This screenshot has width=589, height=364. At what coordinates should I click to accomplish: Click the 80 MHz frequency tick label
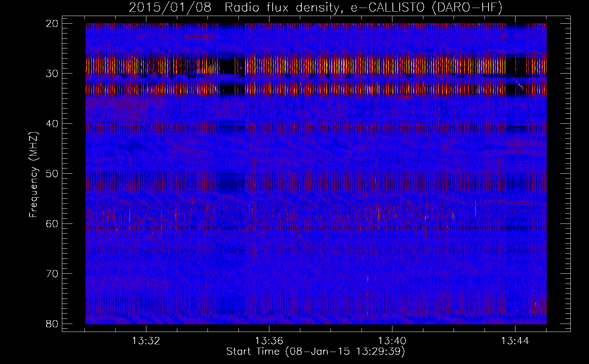52,323
